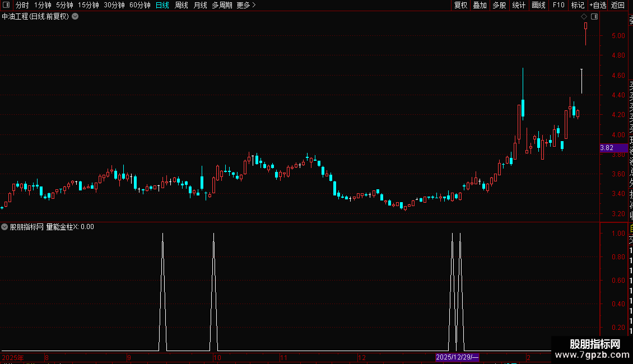This screenshot has height=364, width=633.
Task: Select the 60分钟 period
Action: pos(140,5)
